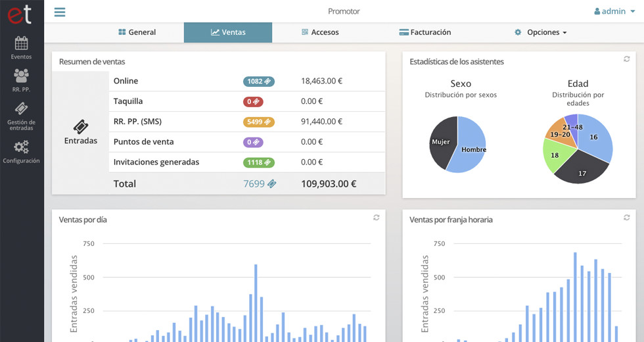Screen dimensions: 644x342
Task: Click the Promotor header title
Action: click(x=344, y=12)
